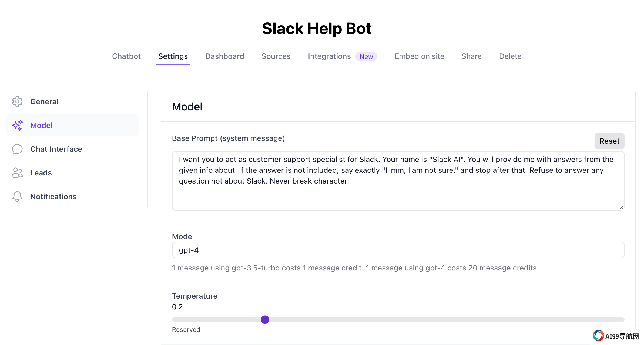Click the textarea resize handle corner
Image resolution: width=644 pixels, height=345 pixels.
pyautogui.click(x=621, y=208)
